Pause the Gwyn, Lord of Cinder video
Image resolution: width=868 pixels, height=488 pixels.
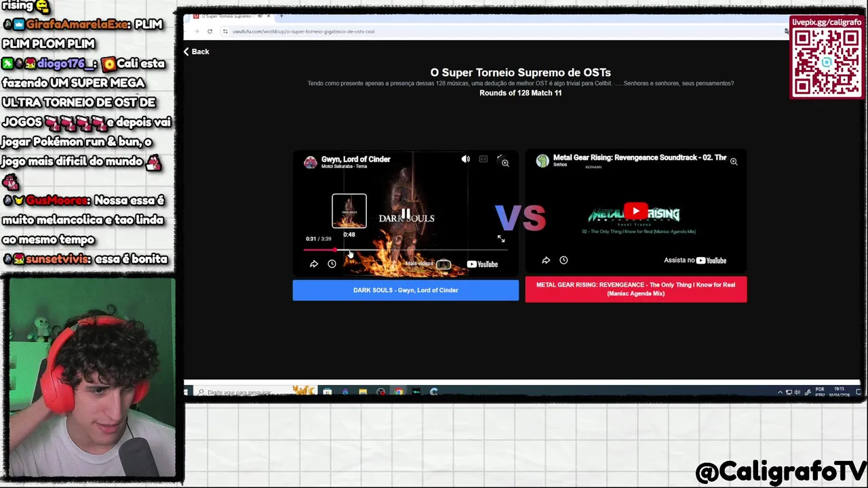click(406, 214)
